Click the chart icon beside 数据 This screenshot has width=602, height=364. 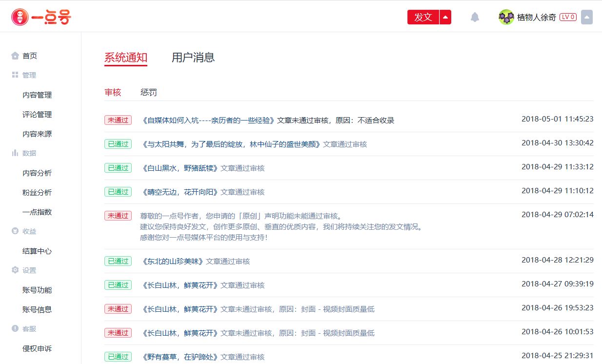[x=15, y=153]
